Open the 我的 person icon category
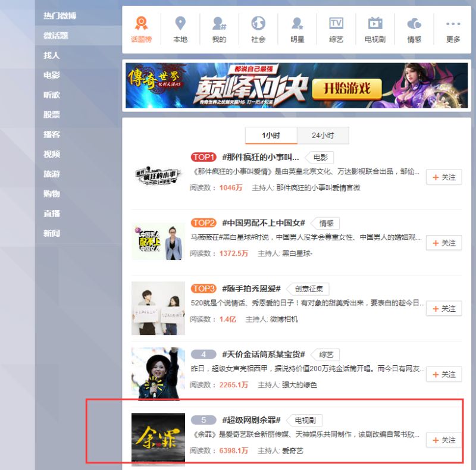The image size is (476, 470). tap(219, 30)
